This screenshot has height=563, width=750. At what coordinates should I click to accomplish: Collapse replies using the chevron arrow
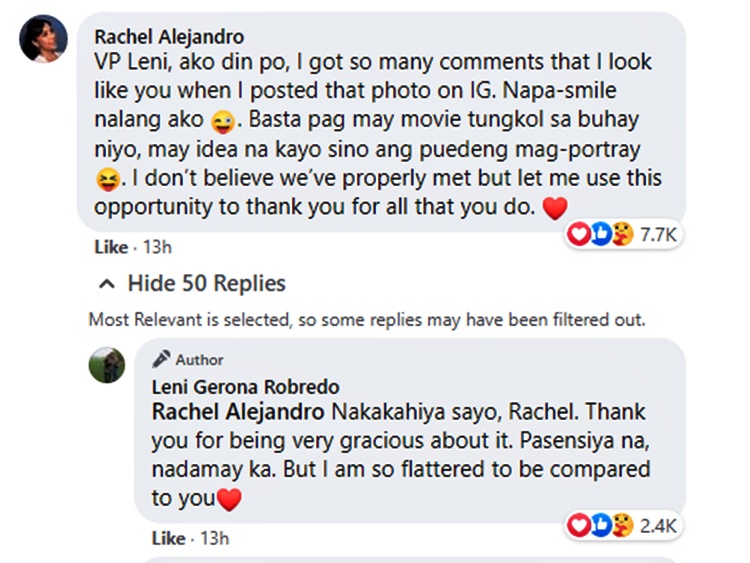(x=107, y=284)
